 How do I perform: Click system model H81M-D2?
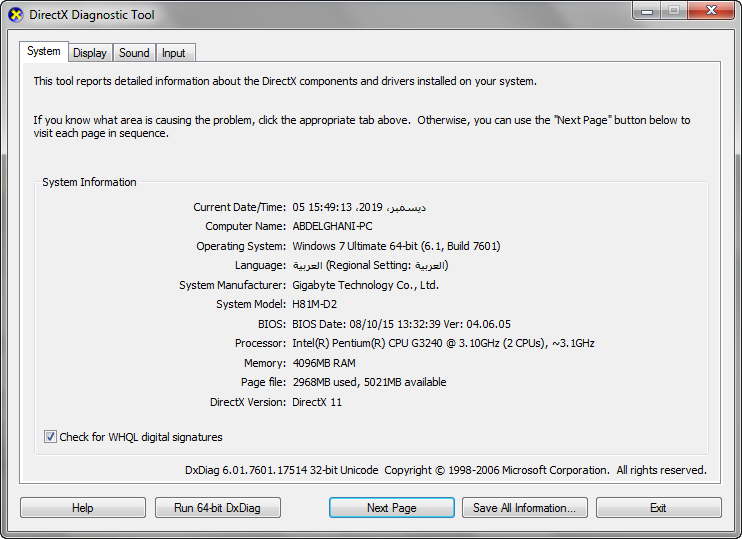(x=315, y=304)
